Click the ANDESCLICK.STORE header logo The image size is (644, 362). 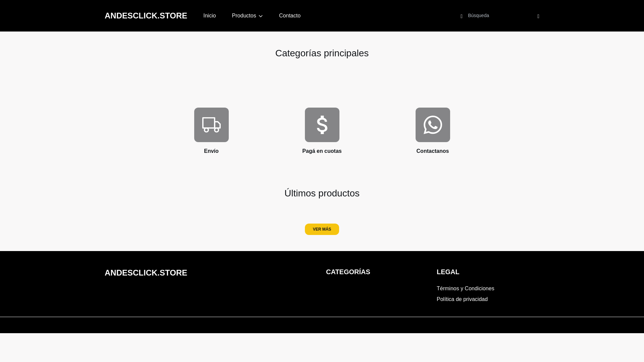point(146,16)
